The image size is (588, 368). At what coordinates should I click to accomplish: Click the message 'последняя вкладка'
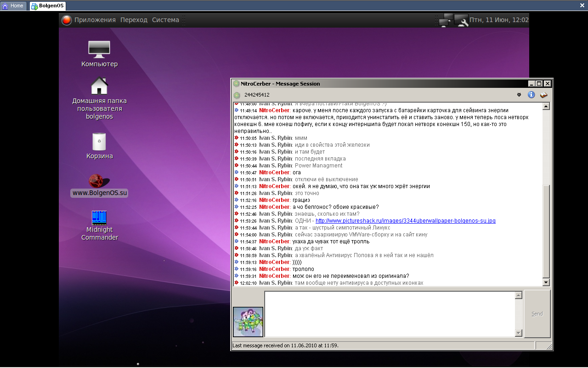click(x=320, y=159)
